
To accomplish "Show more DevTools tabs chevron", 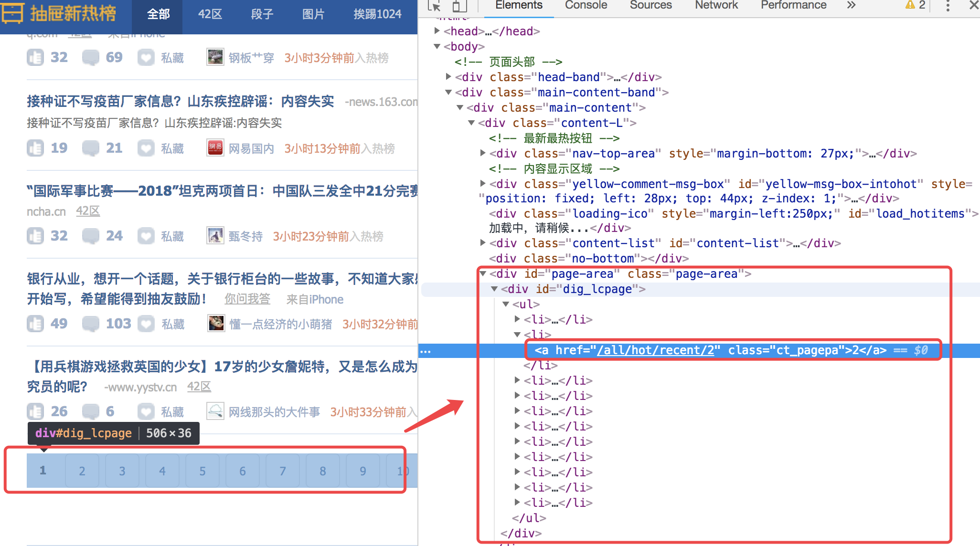I will pos(851,5).
